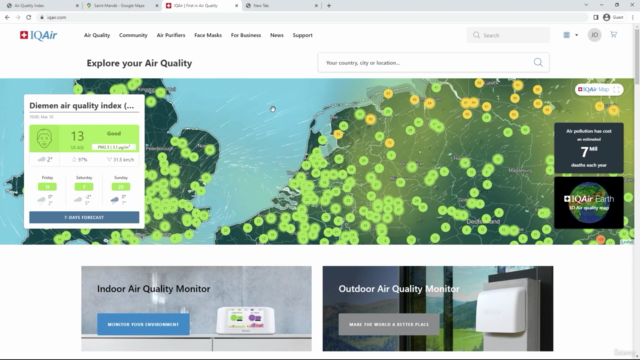Viewport: 640px width, 360px height.
Task: Click Friday forecast AQI badge
Action: [x=47, y=187]
